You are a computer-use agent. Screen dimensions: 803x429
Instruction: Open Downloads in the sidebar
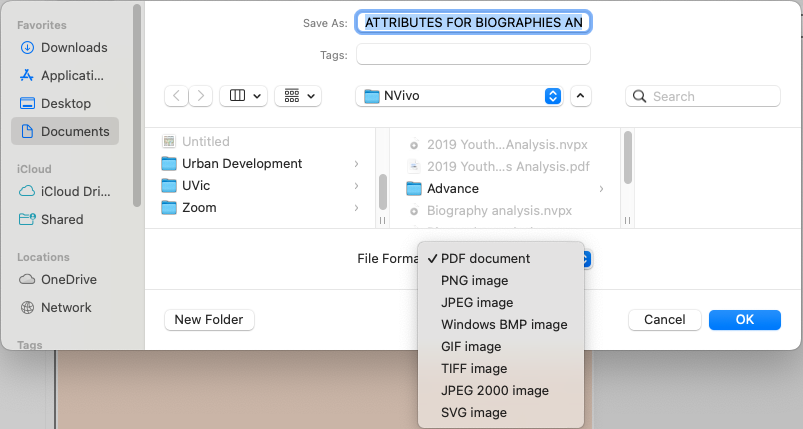73,47
